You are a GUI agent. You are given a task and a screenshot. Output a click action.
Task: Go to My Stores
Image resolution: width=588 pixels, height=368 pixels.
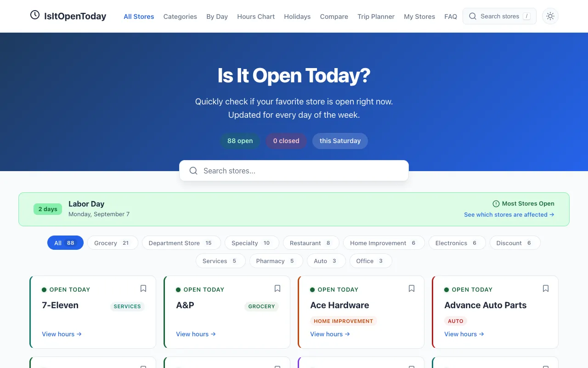click(x=419, y=17)
